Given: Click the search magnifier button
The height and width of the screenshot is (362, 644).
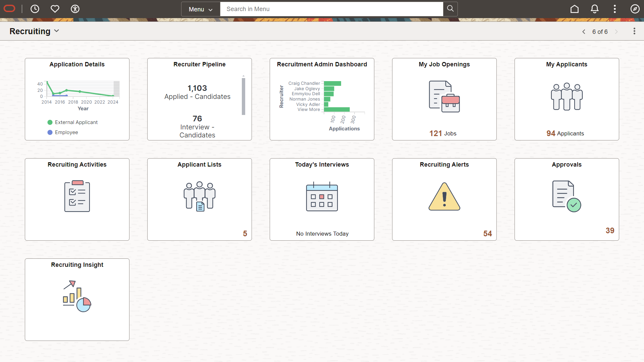Looking at the screenshot, I should 450,9.
